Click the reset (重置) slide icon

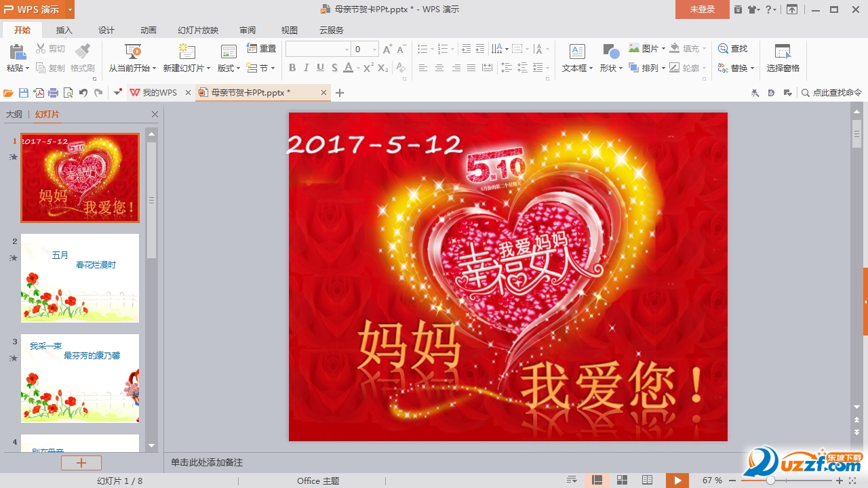[x=252, y=48]
